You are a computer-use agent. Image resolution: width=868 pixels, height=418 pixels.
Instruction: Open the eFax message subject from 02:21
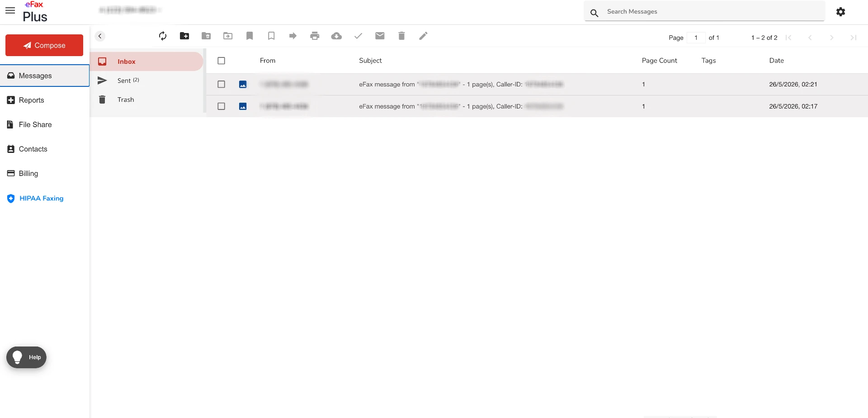click(x=461, y=84)
